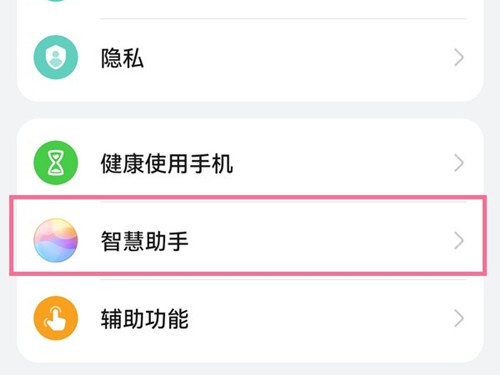Expand 隐私 via its right chevron arrow
The width and height of the screenshot is (500, 375).
459,58
